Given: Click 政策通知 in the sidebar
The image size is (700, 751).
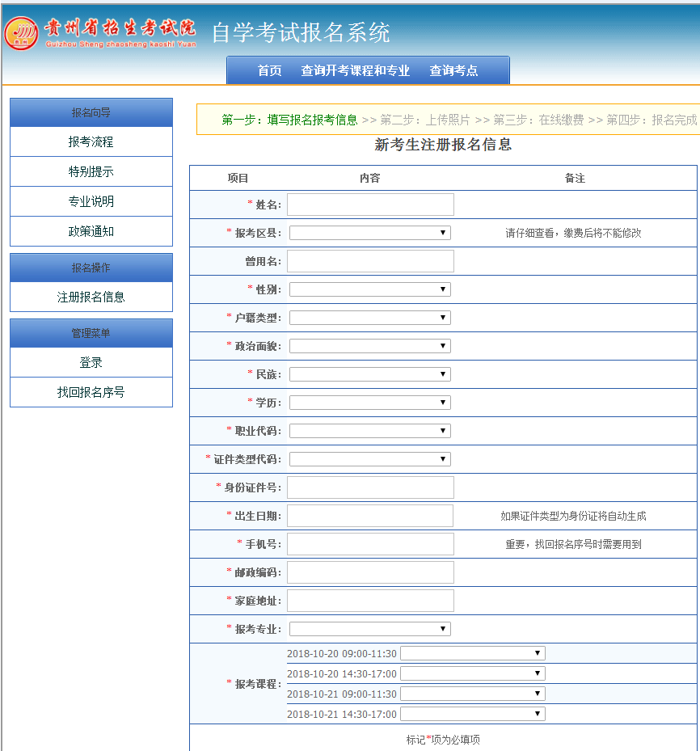Looking at the screenshot, I should coord(91,232).
